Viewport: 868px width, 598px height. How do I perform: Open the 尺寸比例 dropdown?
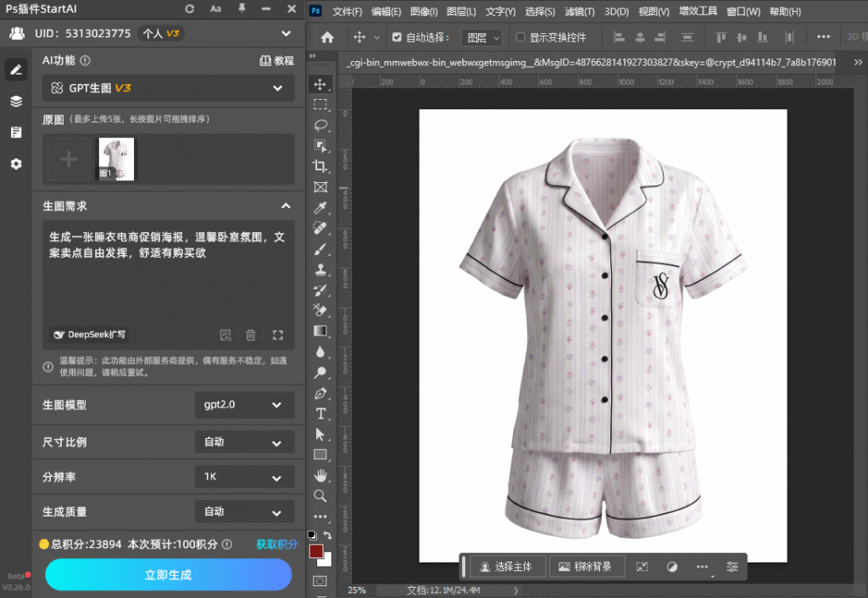244,442
